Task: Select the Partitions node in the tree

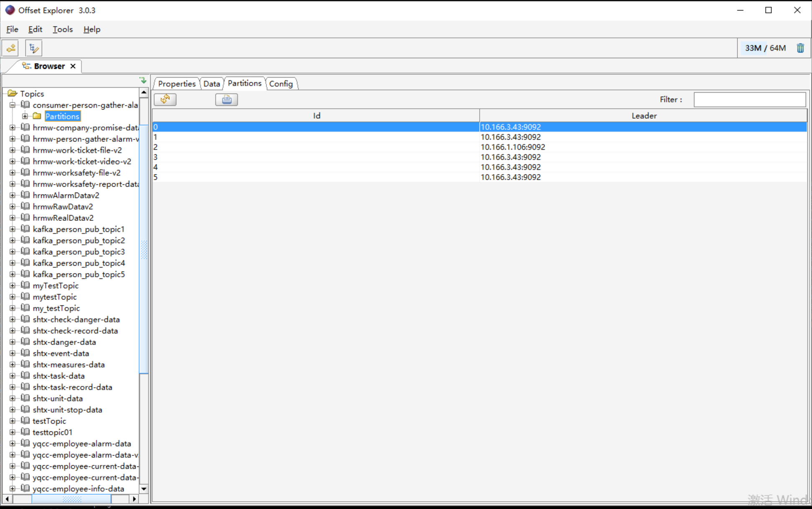Action: pyautogui.click(x=62, y=116)
